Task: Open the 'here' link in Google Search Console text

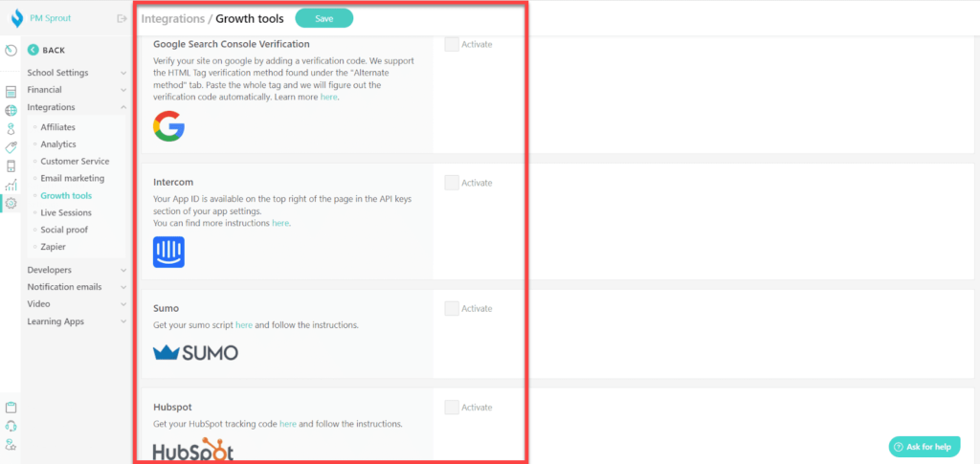Action: pos(329,98)
